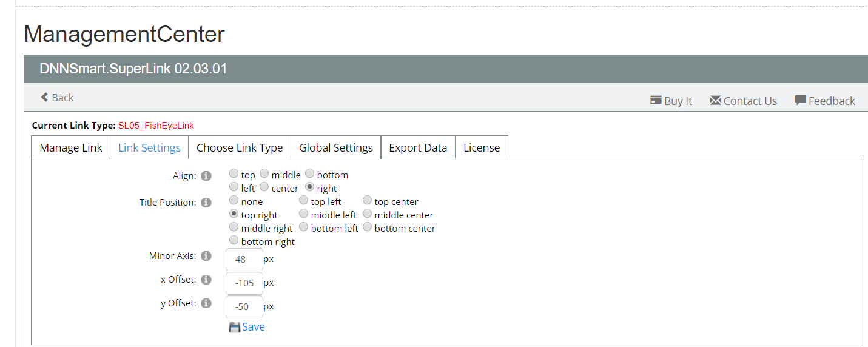Open the Manage Link tab
This screenshot has height=347, width=868.
71,147
